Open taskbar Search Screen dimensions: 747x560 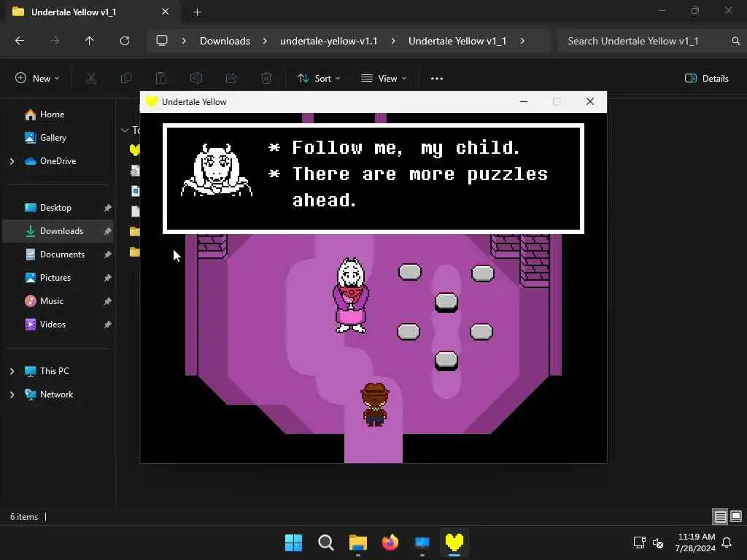[326, 542]
